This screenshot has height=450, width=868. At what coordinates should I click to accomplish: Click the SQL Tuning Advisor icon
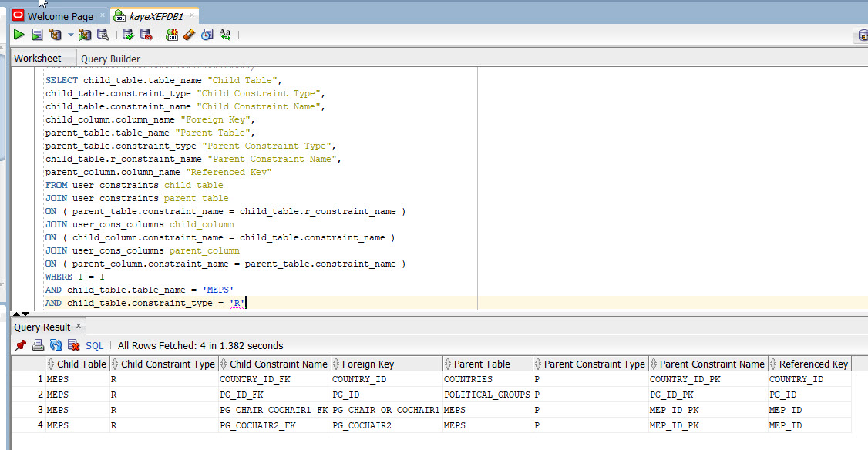point(103,35)
